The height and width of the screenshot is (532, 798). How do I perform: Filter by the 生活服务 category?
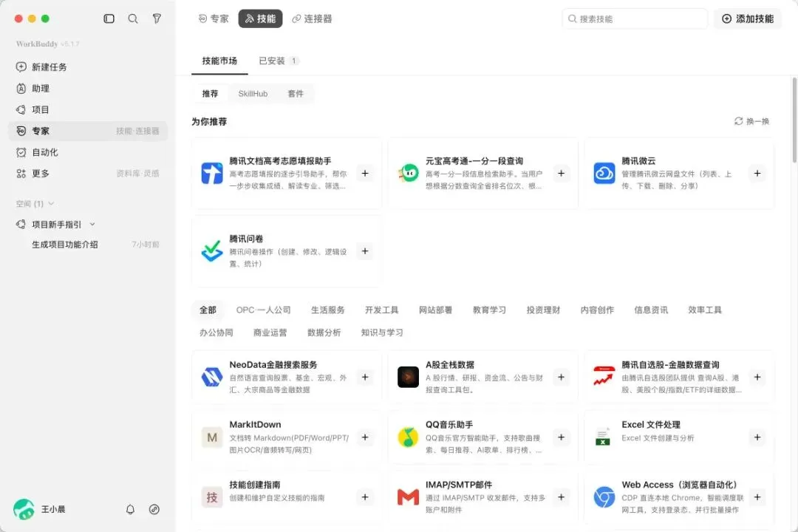point(328,310)
